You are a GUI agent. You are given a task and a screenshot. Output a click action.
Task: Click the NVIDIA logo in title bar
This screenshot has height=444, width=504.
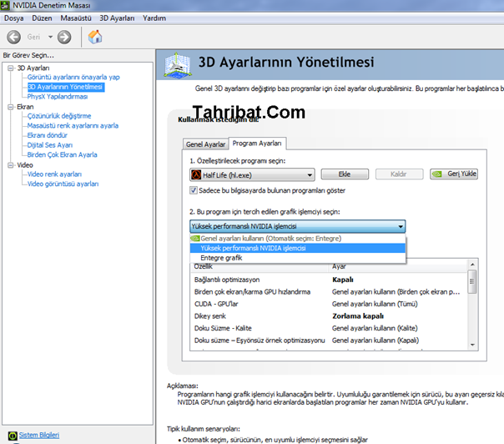pos(7,6)
